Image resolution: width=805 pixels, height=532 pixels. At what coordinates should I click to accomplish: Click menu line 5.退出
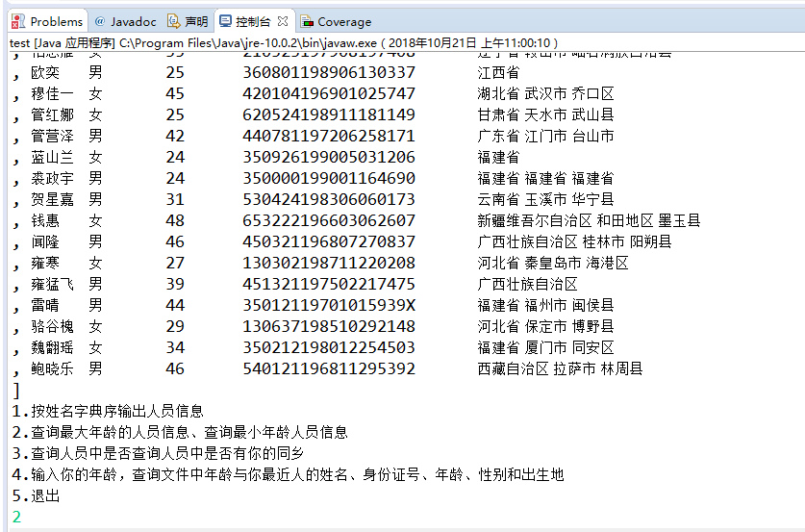tap(36, 495)
